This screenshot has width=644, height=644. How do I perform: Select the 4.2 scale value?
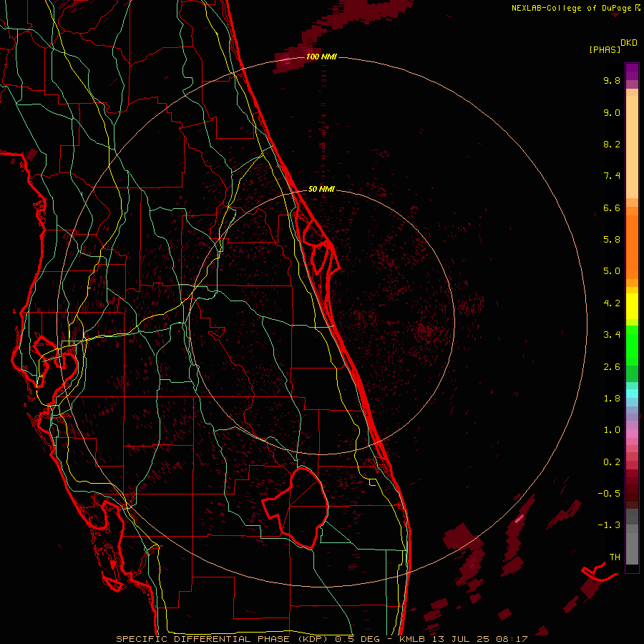[x=612, y=303]
